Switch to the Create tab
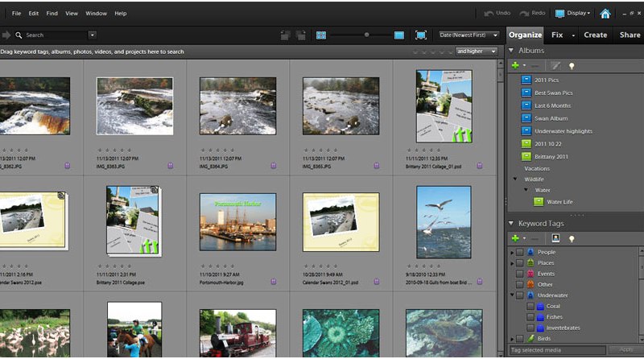The height and width of the screenshot is (359, 644). coord(595,35)
